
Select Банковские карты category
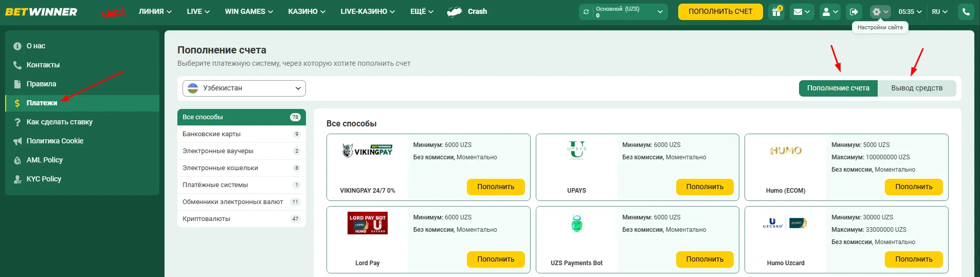242,134
